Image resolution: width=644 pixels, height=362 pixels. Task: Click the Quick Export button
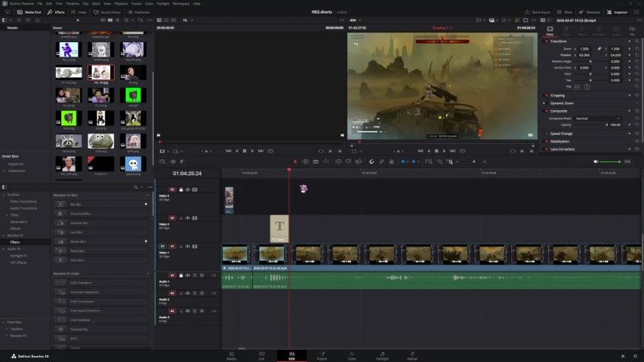[x=539, y=12]
